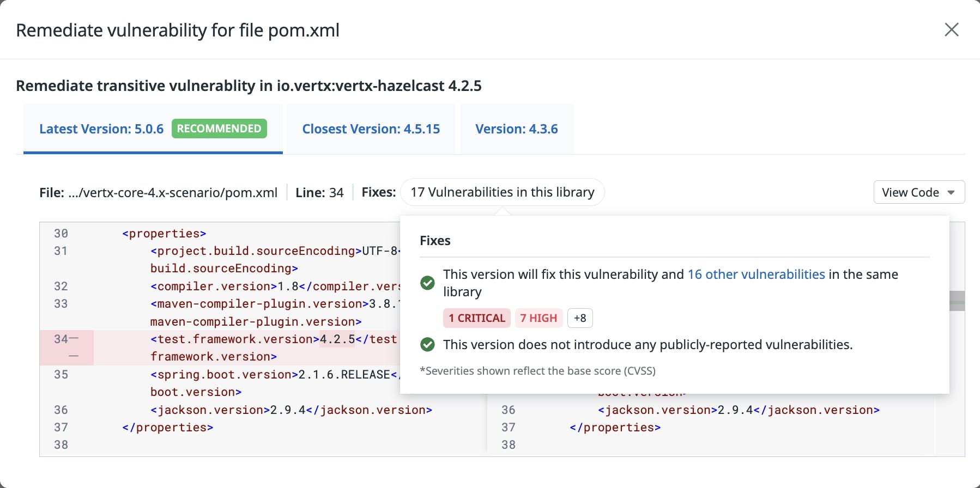Click green checkmark next to fix vulnerability message

pyautogui.click(x=428, y=283)
